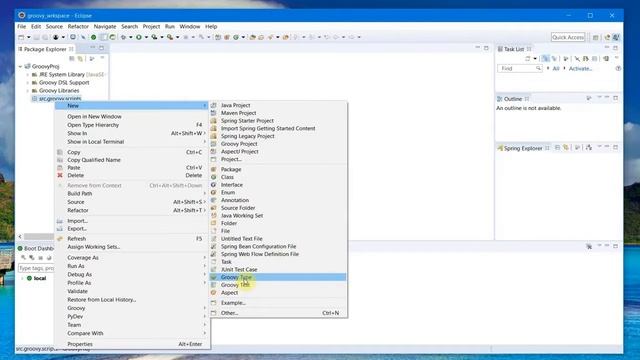Open the File menu
Image resolution: width=640 pixels, height=360 pixels.
[22, 27]
